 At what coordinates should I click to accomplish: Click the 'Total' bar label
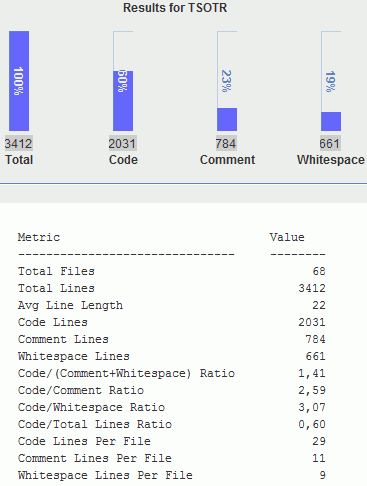[19, 160]
